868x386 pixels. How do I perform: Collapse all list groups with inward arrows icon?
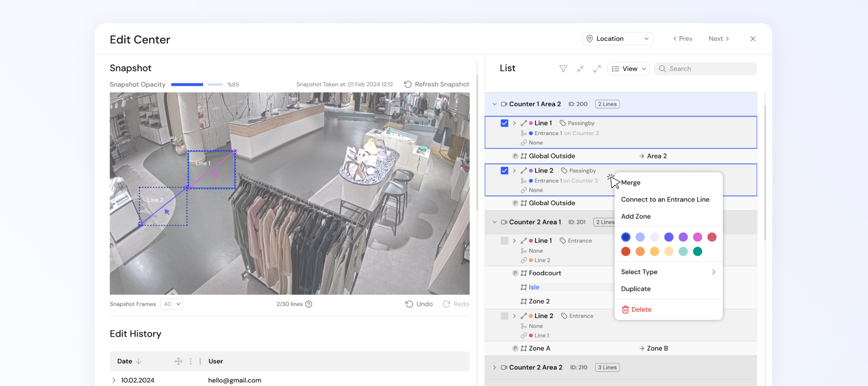[x=580, y=69]
